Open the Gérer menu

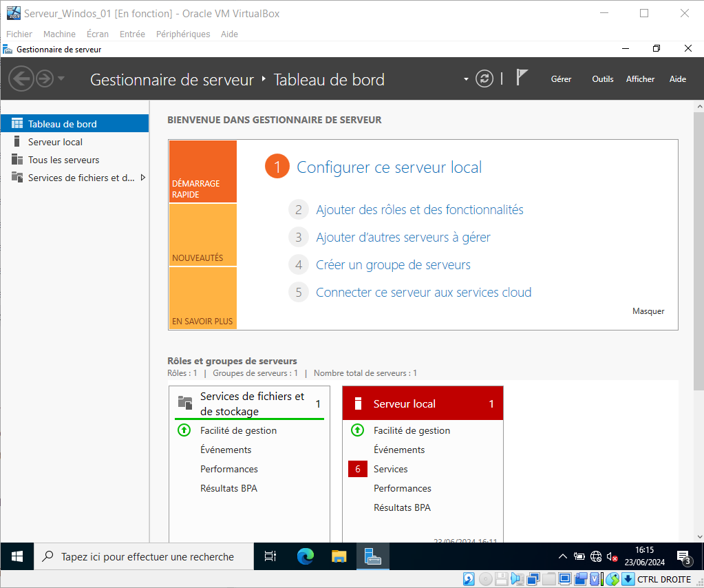pyautogui.click(x=561, y=79)
